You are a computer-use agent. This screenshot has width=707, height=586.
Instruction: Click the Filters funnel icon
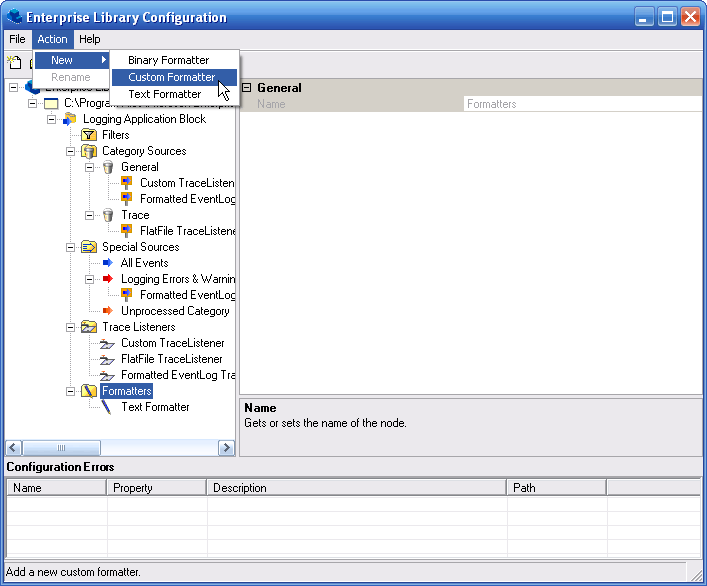pos(89,135)
